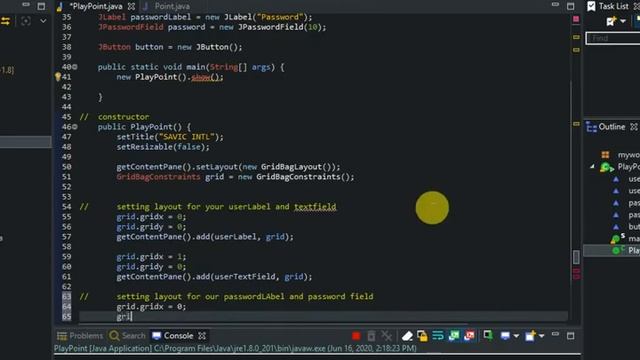
Task: Minimize the editor area
Action: pos(555,4)
